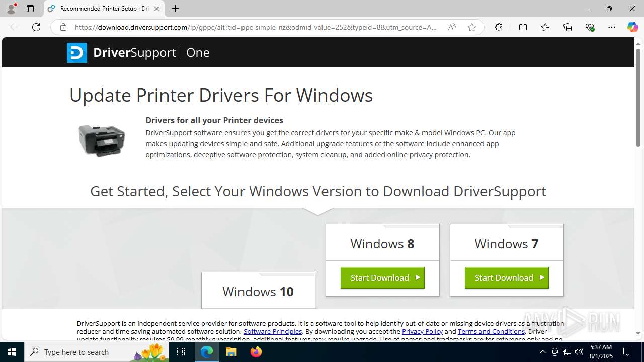The height and width of the screenshot is (362, 644).
Task: Open the volume tray icon
Action: coord(579,352)
